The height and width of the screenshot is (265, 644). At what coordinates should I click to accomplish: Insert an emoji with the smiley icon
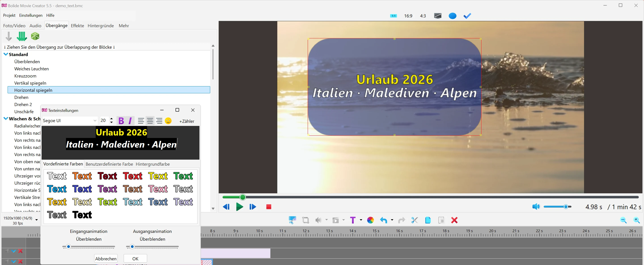(x=168, y=121)
